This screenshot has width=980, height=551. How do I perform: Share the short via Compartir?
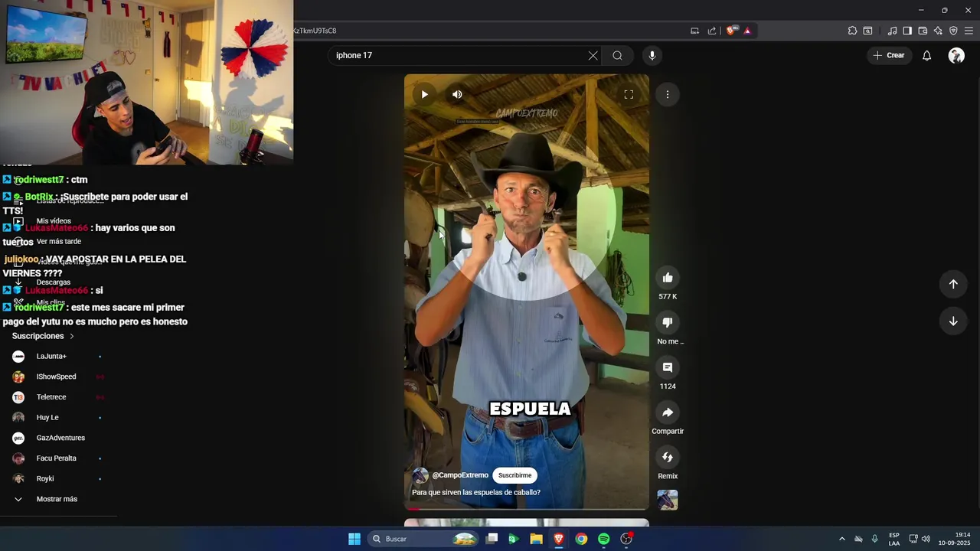click(668, 412)
